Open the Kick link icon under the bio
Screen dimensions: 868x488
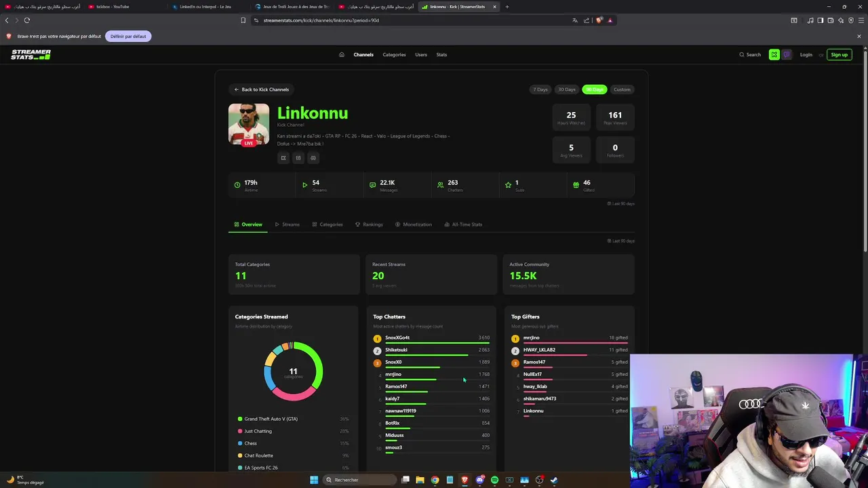click(283, 158)
